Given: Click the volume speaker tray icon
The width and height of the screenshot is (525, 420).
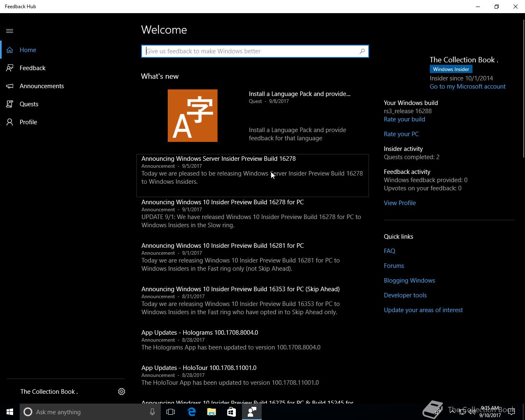Looking at the screenshot, I should [x=472, y=412].
